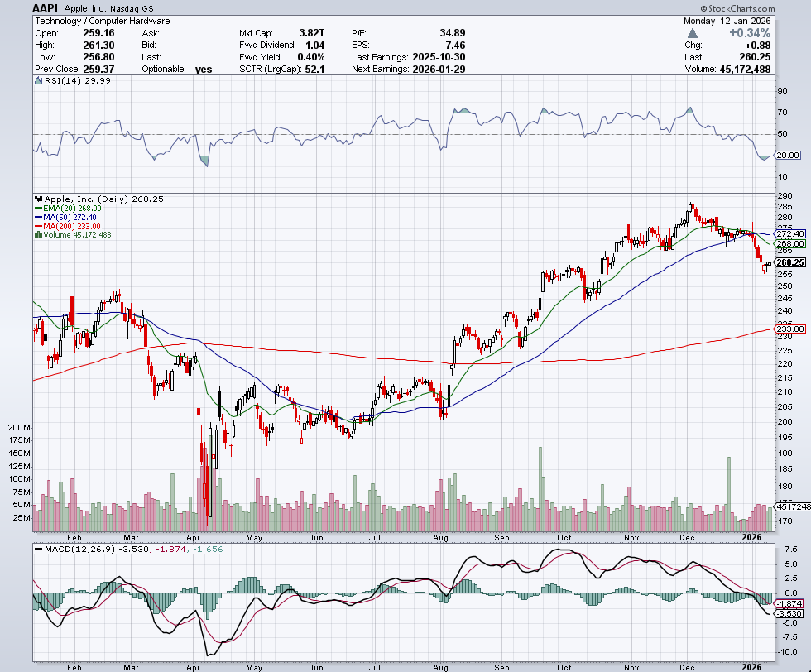Click the +0.34% percent change
The image size is (811, 672).
pyautogui.click(x=750, y=33)
